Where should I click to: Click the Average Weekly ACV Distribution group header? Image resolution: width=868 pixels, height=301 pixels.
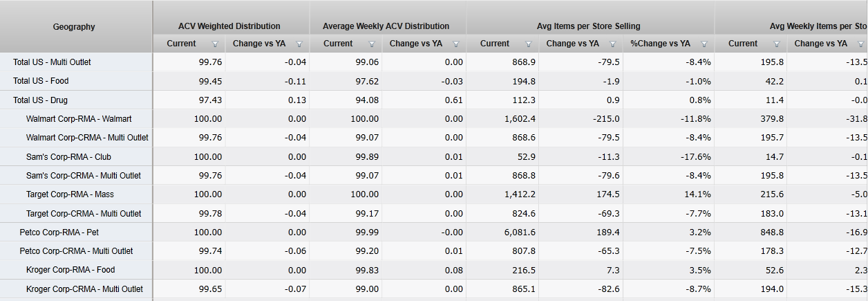coord(386,26)
